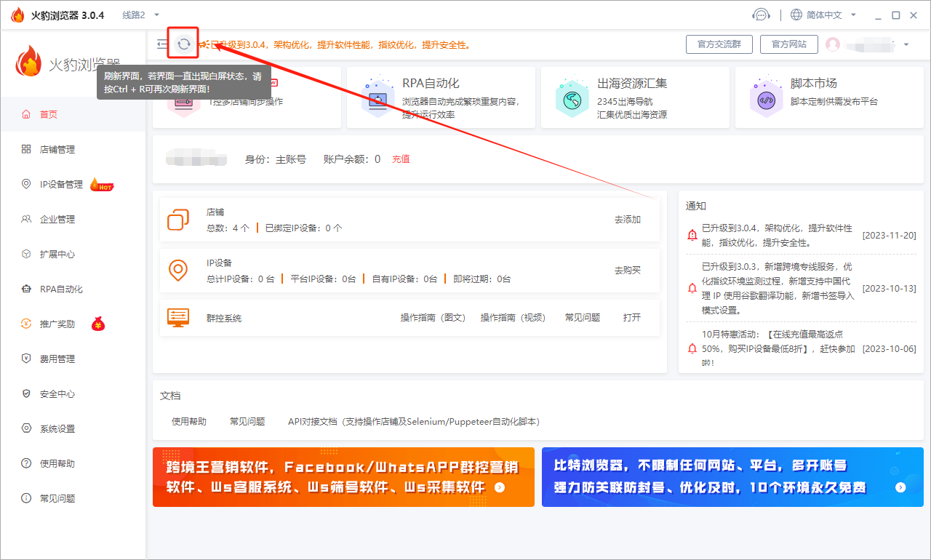Open the customer service headset icon

761,15
